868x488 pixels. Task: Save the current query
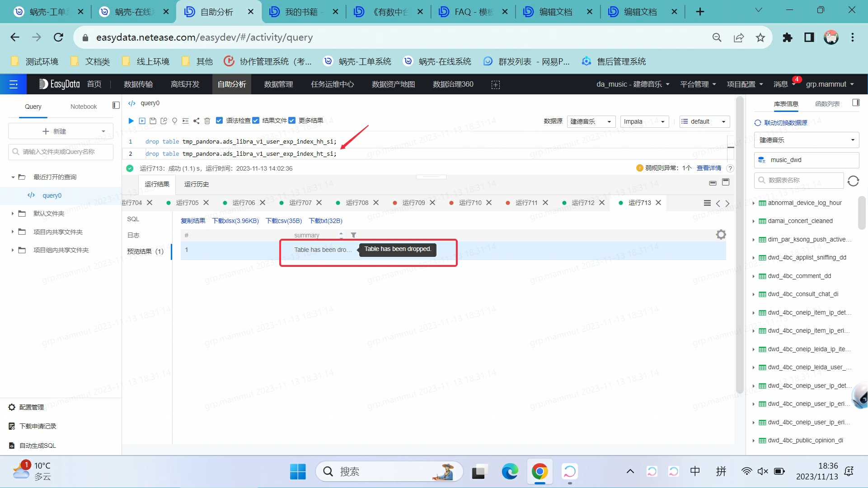click(153, 121)
